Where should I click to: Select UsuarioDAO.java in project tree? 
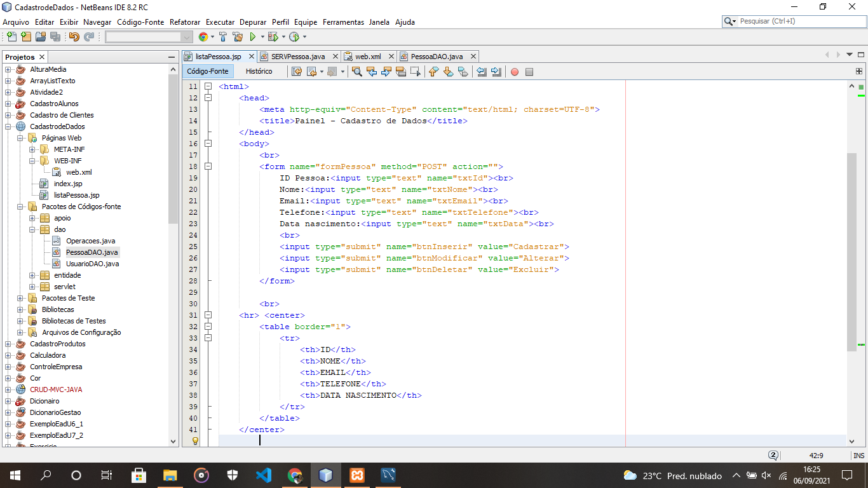coord(92,264)
